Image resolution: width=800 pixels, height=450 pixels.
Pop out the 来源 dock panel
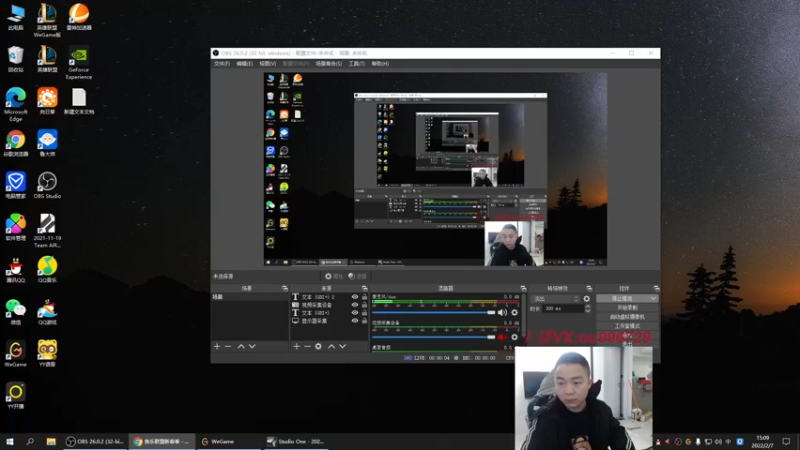(364, 288)
